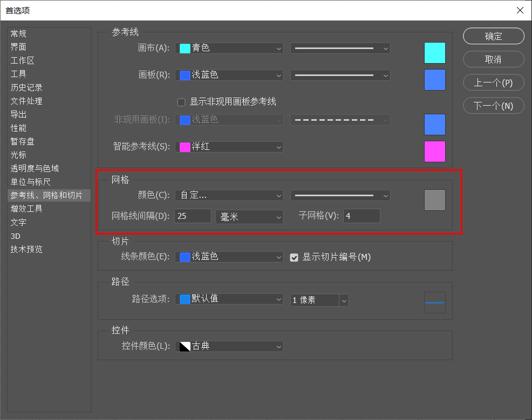Uncheck 显示切片编号 checkbox
Image resolution: width=532 pixels, height=420 pixels.
pos(294,258)
